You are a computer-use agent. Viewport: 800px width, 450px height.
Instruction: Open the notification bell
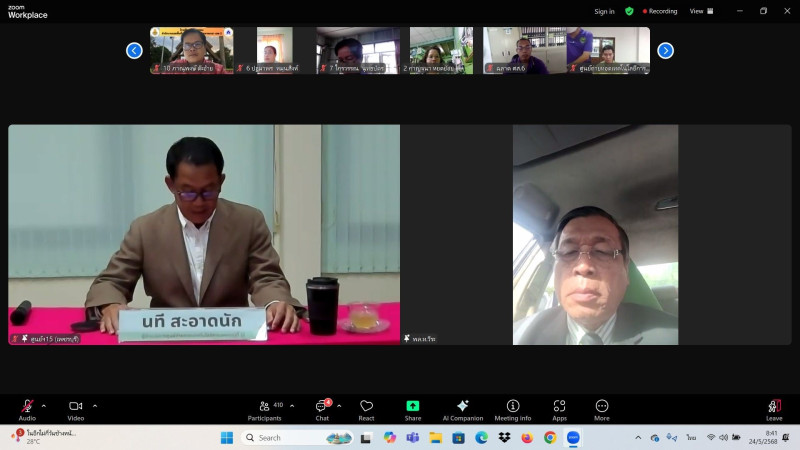[786, 437]
